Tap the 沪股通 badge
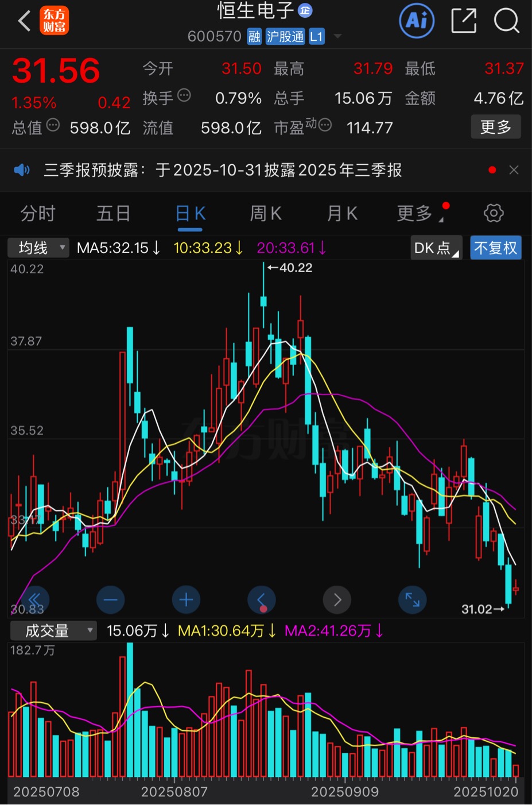 tap(285, 37)
